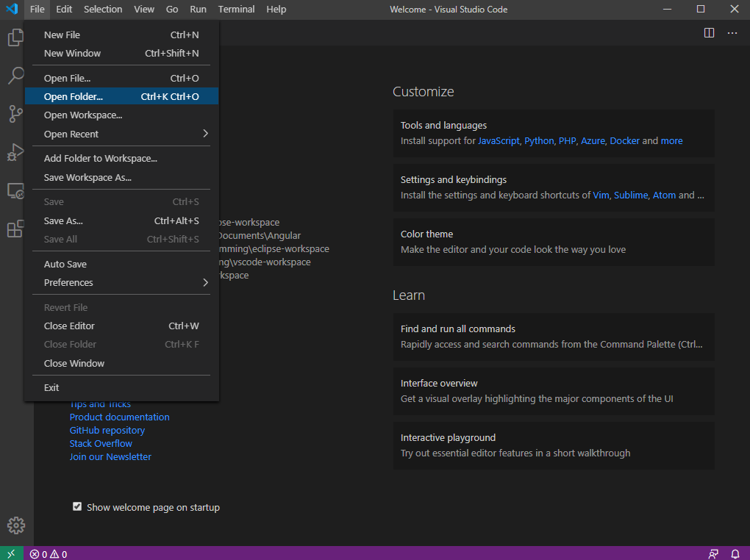Viewport: 750px width, 560px height.
Task: Open the notifications bell in status bar
Action: [735, 553]
